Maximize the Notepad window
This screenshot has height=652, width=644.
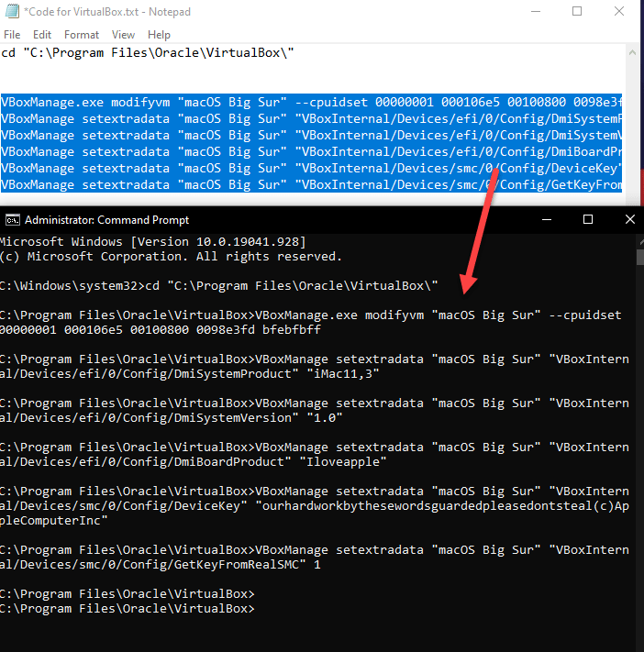coord(577,11)
